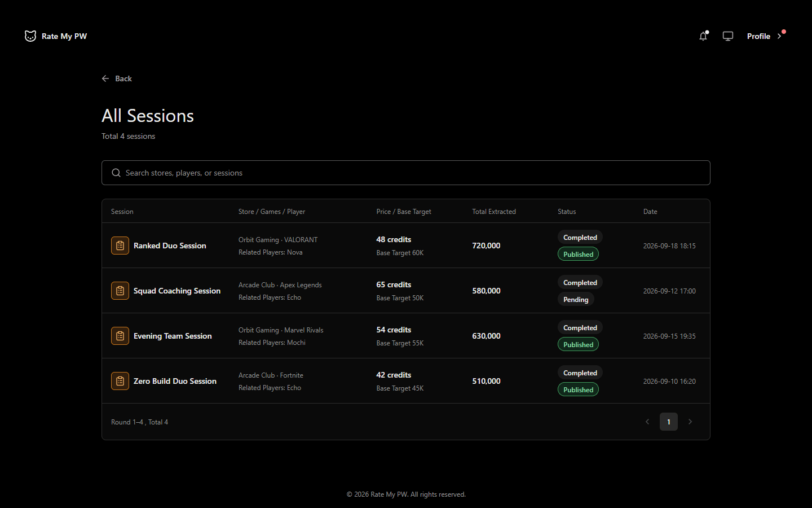Open Zero Build Duo Session

[175, 381]
